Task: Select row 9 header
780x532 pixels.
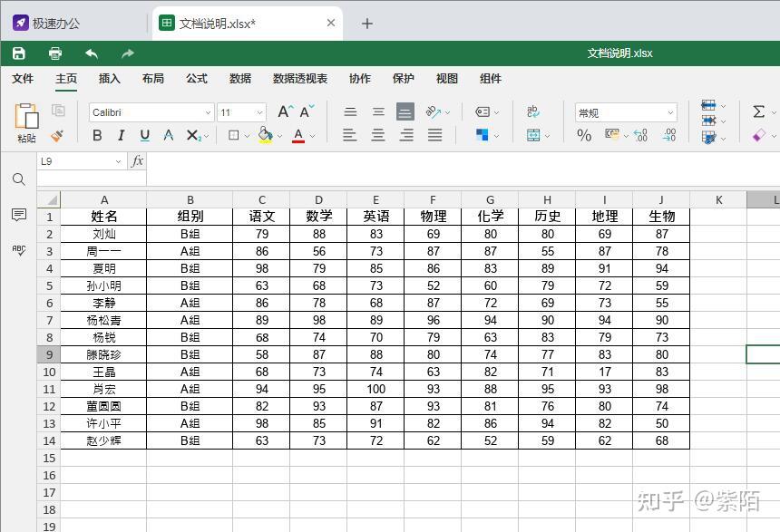Action: (49, 354)
